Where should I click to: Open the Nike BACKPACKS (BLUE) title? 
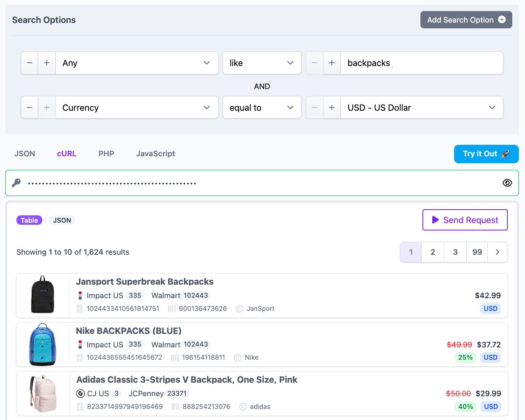point(129,331)
